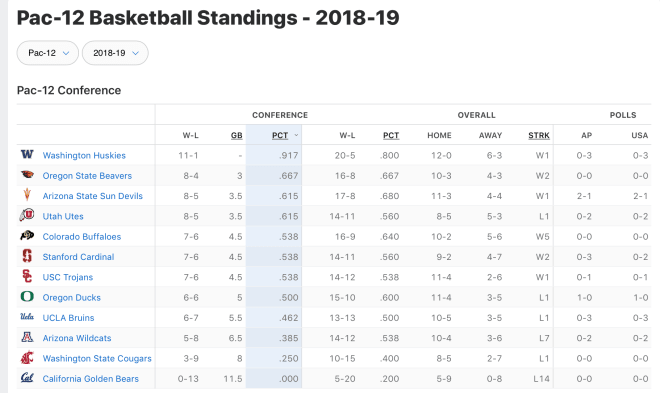Click the Stanford Cardinal logo icon
Screen dimensions: 660x393
(27, 255)
